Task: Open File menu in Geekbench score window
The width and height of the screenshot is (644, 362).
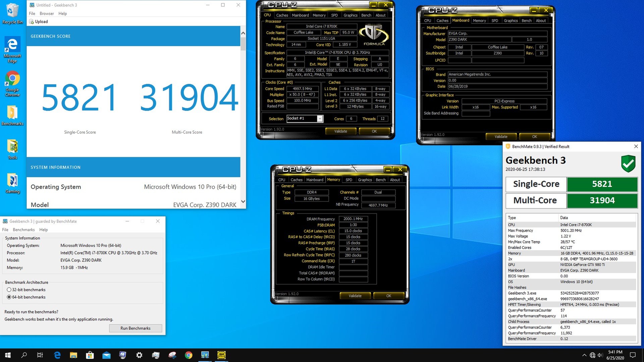Action: pos(32,13)
